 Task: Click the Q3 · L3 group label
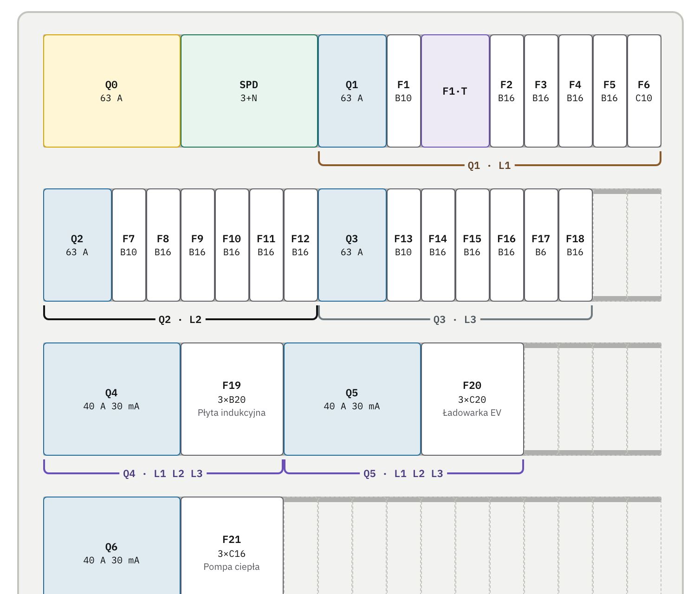tap(455, 320)
